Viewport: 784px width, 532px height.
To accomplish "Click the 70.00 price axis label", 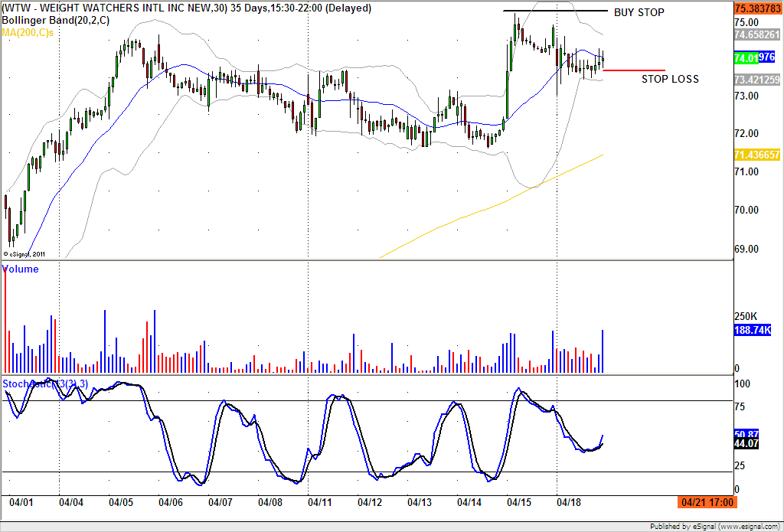I will 747,210.
